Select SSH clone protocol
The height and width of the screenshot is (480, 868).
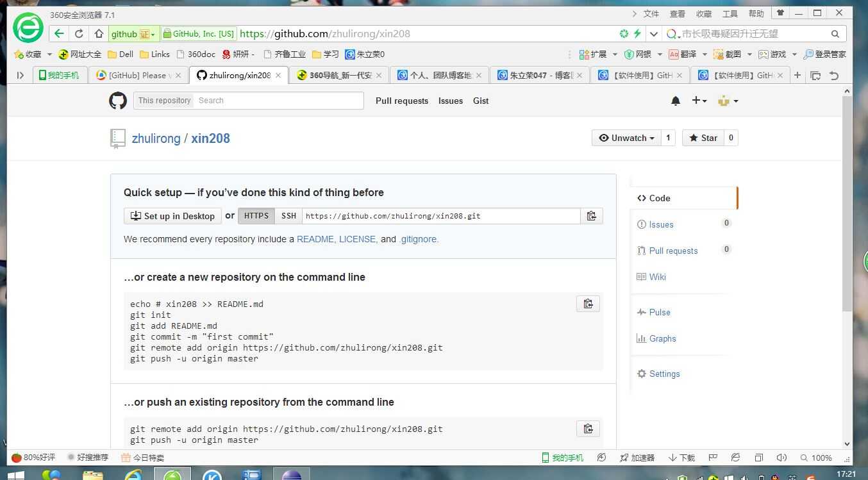(x=289, y=216)
